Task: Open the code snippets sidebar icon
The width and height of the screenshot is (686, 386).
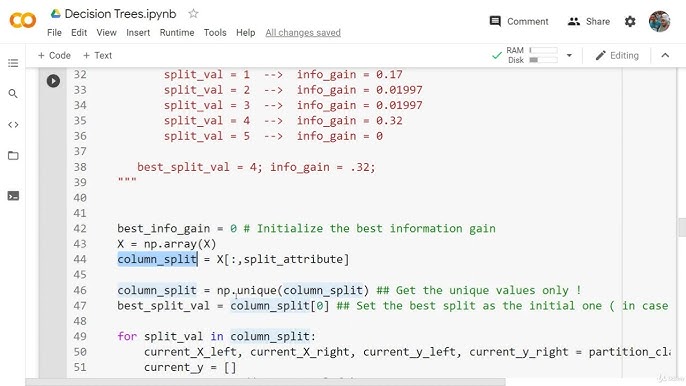Action: (x=13, y=125)
